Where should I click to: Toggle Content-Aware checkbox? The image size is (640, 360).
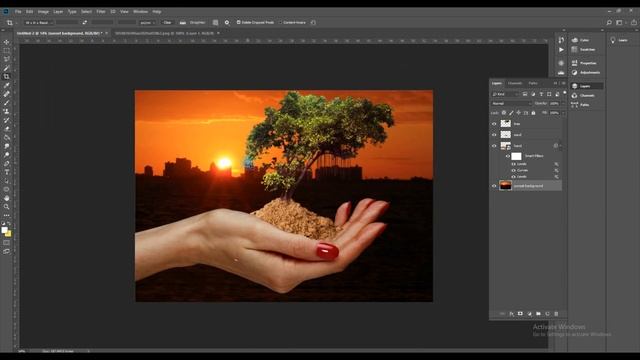[280, 22]
